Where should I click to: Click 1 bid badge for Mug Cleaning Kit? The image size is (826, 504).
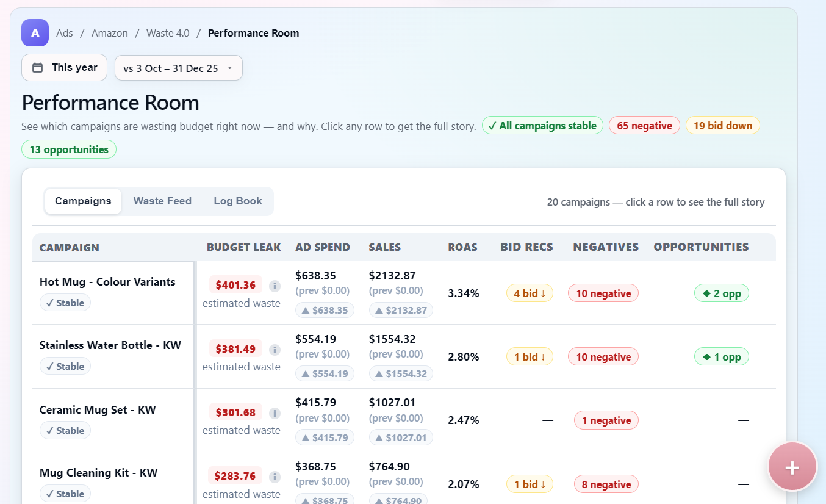pos(530,484)
